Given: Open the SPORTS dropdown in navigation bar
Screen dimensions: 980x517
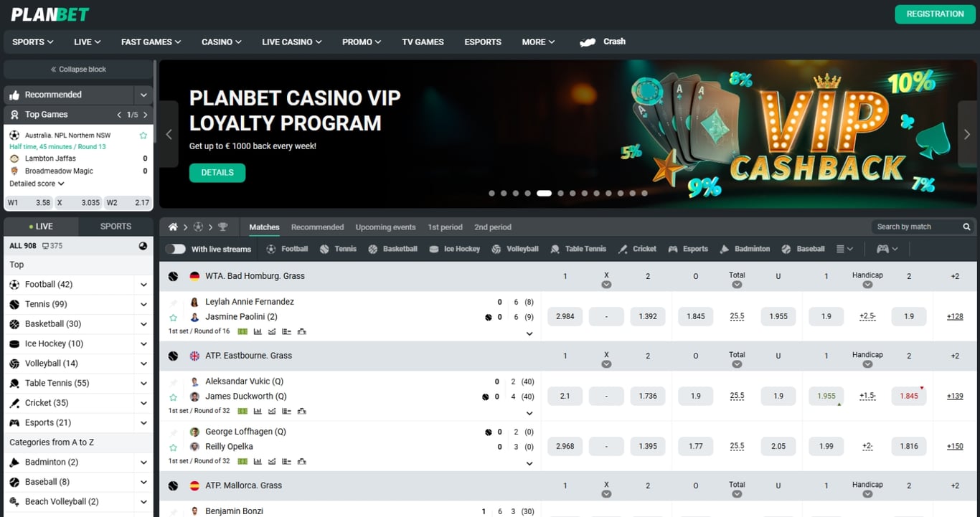Looking at the screenshot, I should [33, 42].
